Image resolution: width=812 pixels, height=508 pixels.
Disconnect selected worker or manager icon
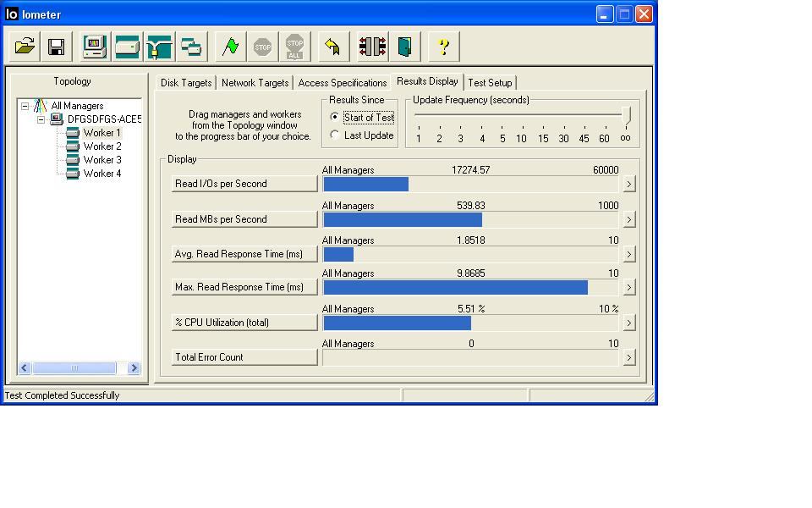372,47
